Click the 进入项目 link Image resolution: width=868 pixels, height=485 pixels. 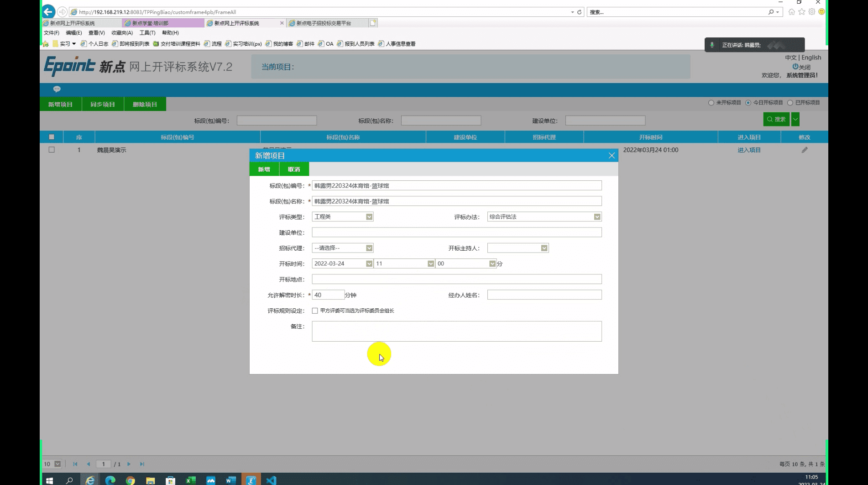coord(749,150)
